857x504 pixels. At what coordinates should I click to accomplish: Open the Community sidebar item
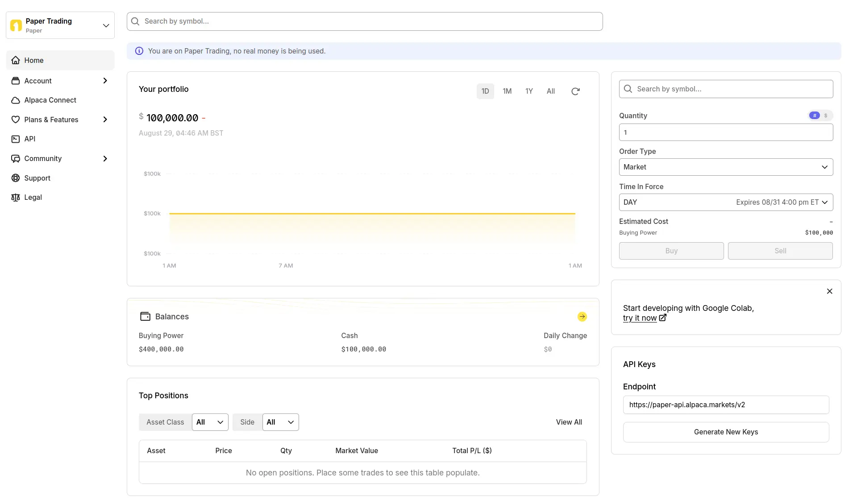tap(60, 158)
